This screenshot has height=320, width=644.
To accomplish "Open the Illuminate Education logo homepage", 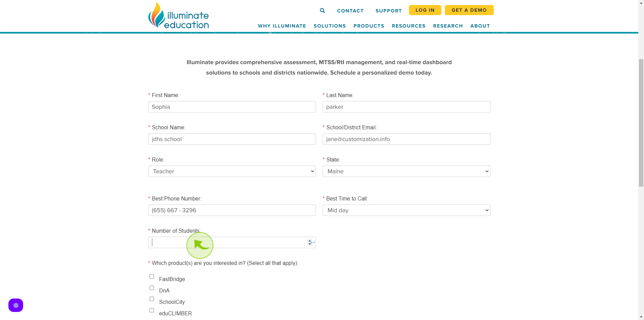I will pyautogui.click(x=178, y=15).
